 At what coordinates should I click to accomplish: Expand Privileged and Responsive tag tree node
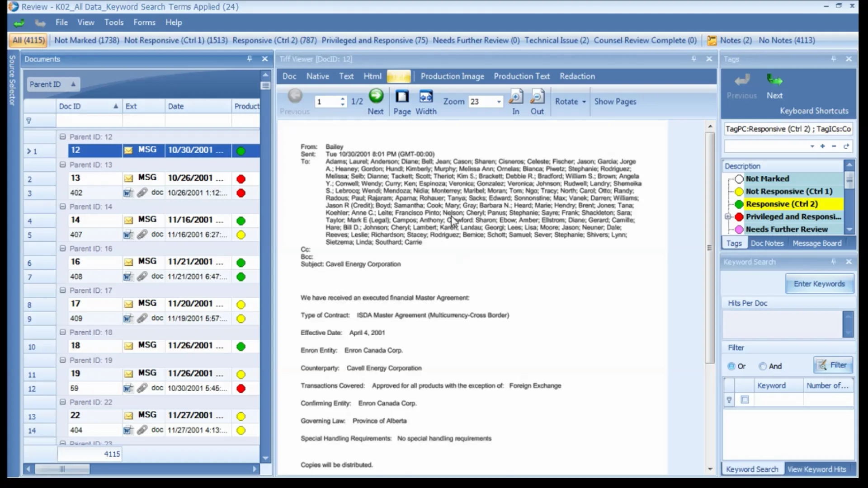pos(728,217)
